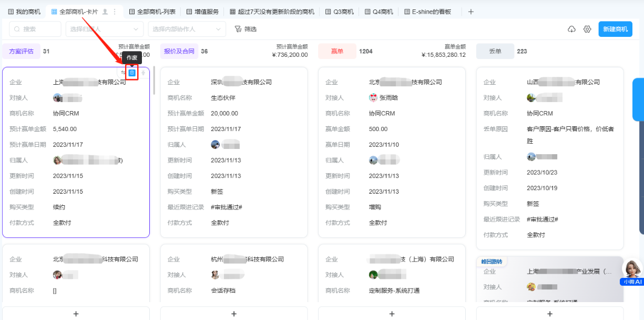
Task: Click the 方案评估 stage label
Action: coord(22,51)
